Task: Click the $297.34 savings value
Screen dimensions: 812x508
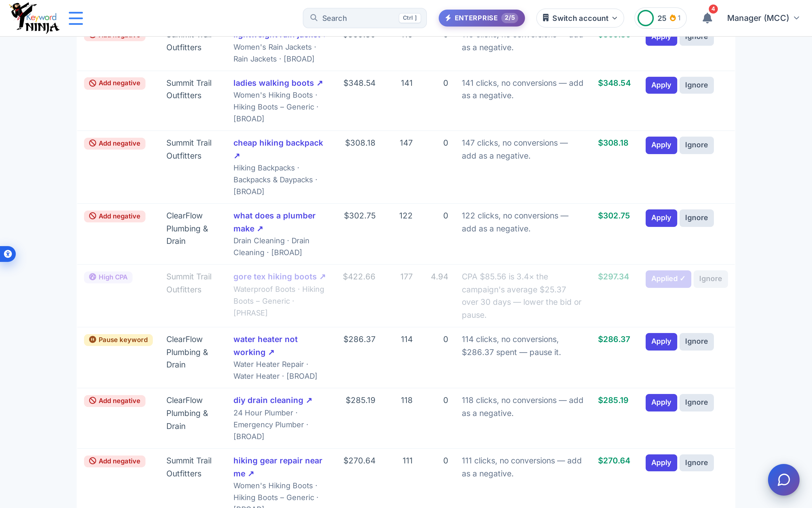Action: click(x=613, y=277)
